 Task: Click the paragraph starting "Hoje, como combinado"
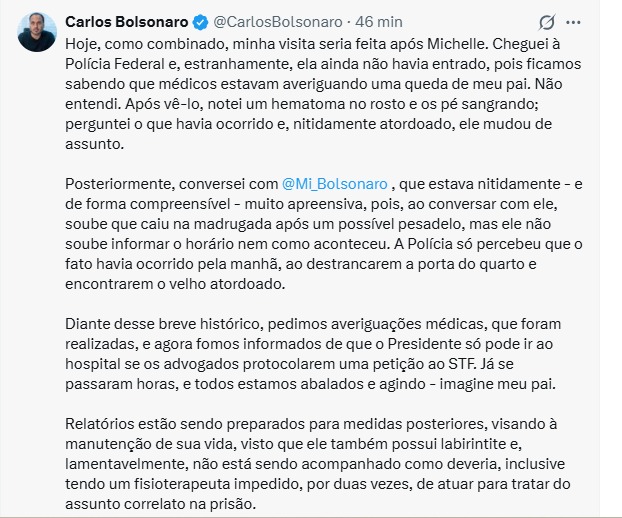click(x=330, y=95)
